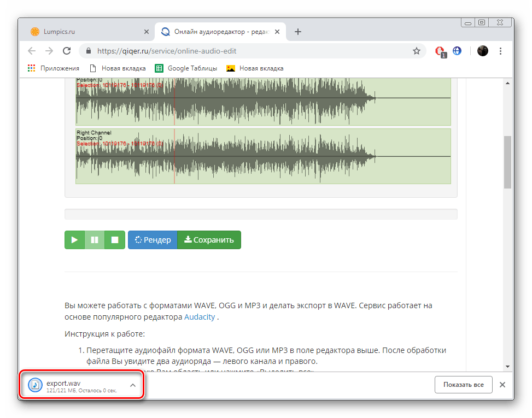Expand the export.wav download options chevron
The image size is (532, 418).
point(132,385)
